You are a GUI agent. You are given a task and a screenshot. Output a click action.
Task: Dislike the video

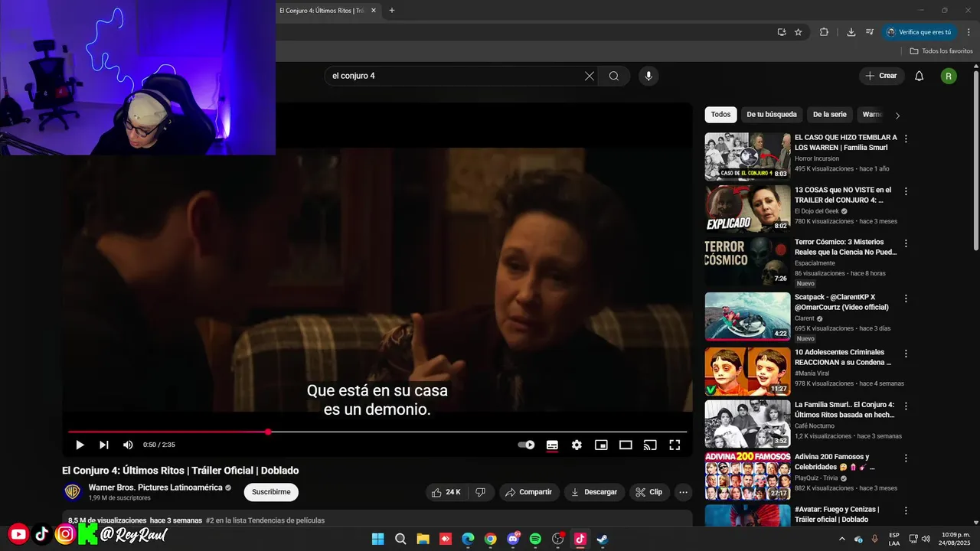pyautogui.click(x=481, y=492)
